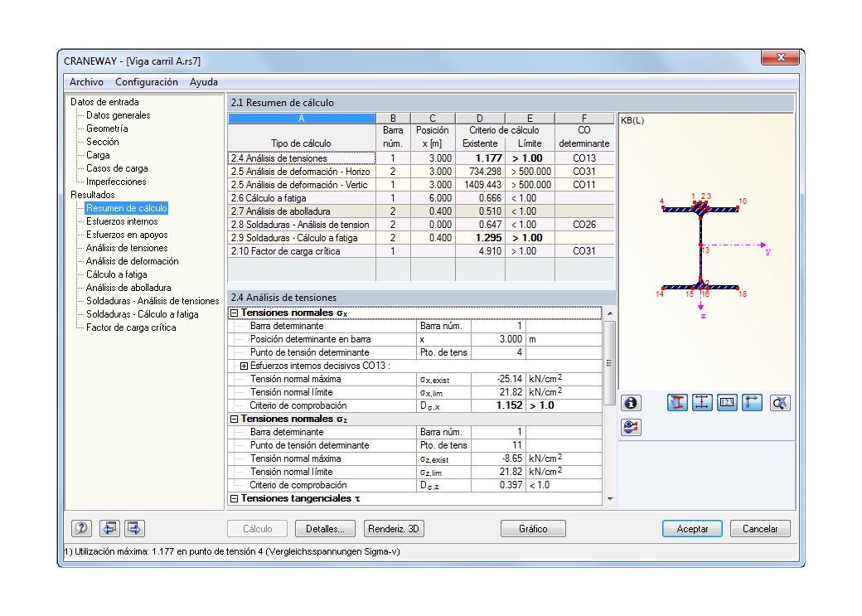The width and height of the screenshot is (862, 616).
Task: Open Soldaduras - Cálculo a fatiga tree item
Action: point(143,314)
